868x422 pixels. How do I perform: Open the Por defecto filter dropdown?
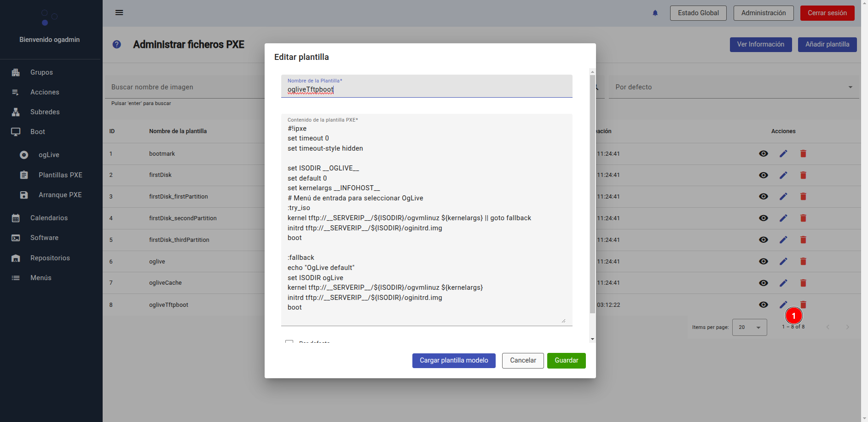[734, 87]
